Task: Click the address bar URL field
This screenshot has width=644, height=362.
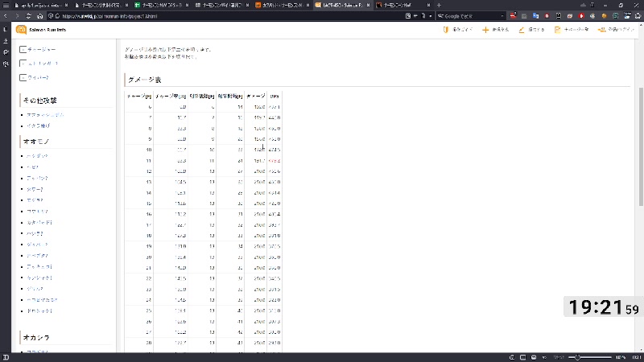Action: [x=201, y=15]
